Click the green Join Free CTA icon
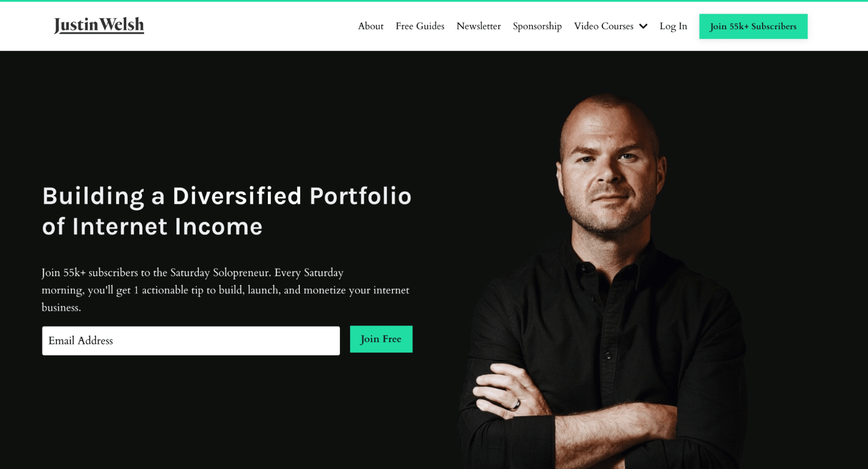 coord(381,340)
